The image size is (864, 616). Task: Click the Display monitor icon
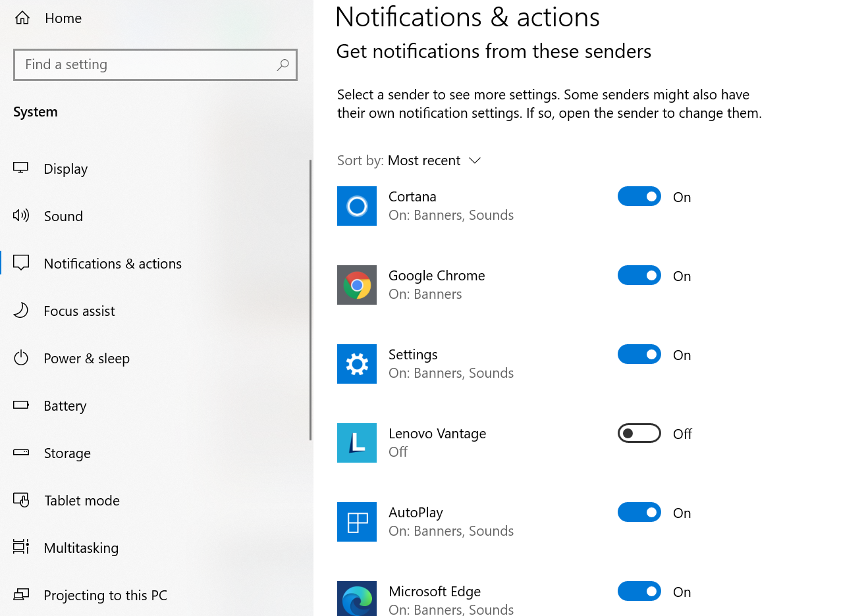21,168
